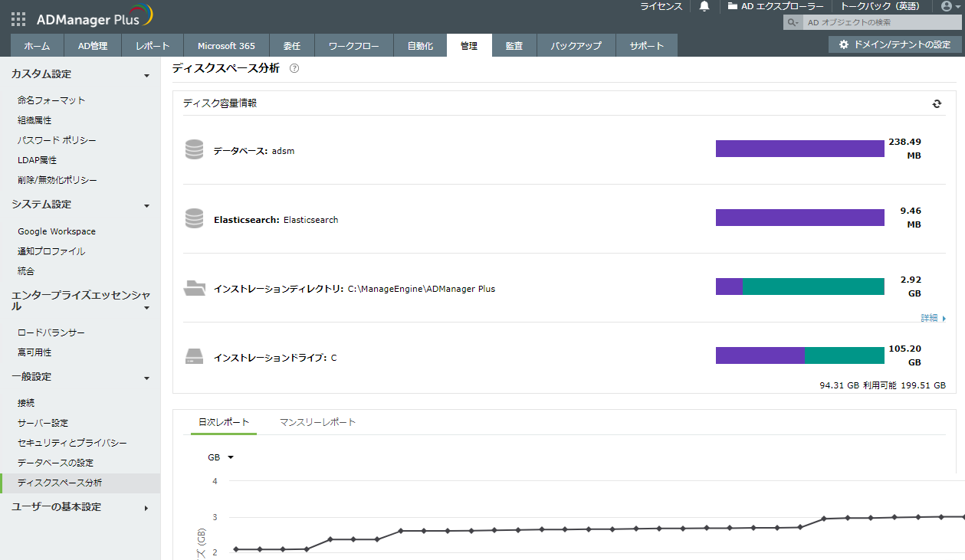This screenshot has height=560, width=965.
Task: Open the レポート main tab
Action: point(153,46)
